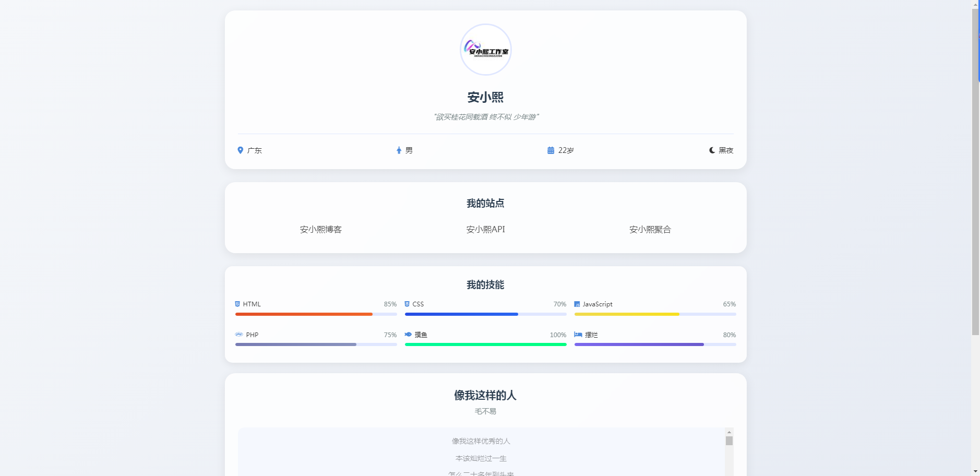The image size is (980, 476).
Task: Click the HTML 85% progress bar
Action: click(316, 314)
